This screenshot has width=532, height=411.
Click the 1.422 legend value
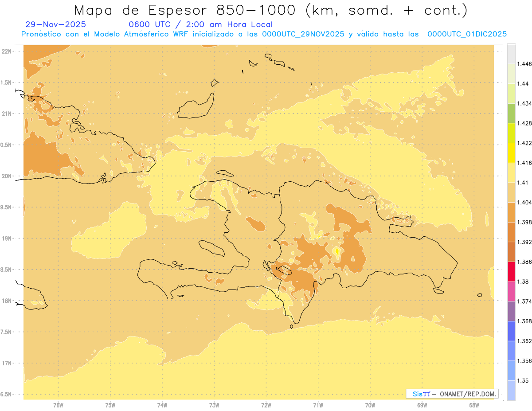click(524, 143)
